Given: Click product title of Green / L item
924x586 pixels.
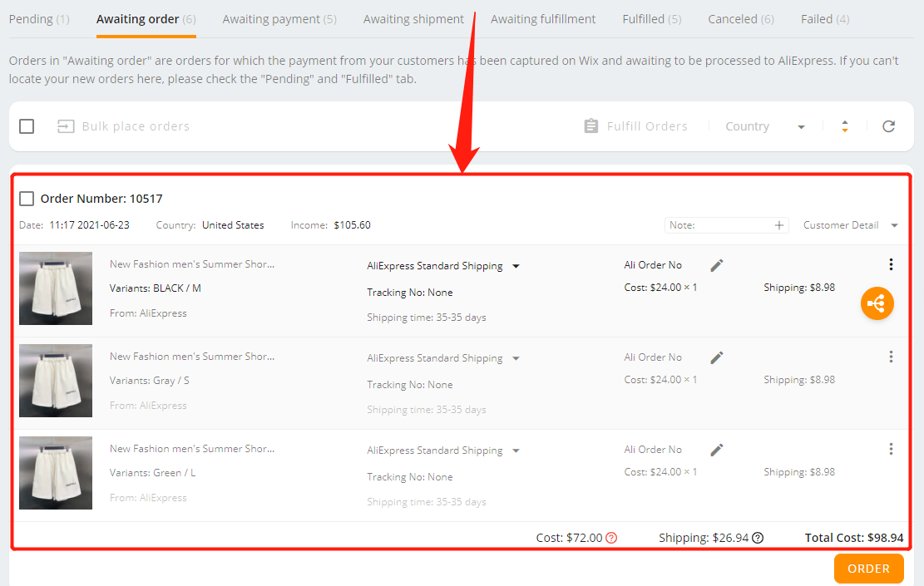Looking at the screenshot, I should pos(192,449).
